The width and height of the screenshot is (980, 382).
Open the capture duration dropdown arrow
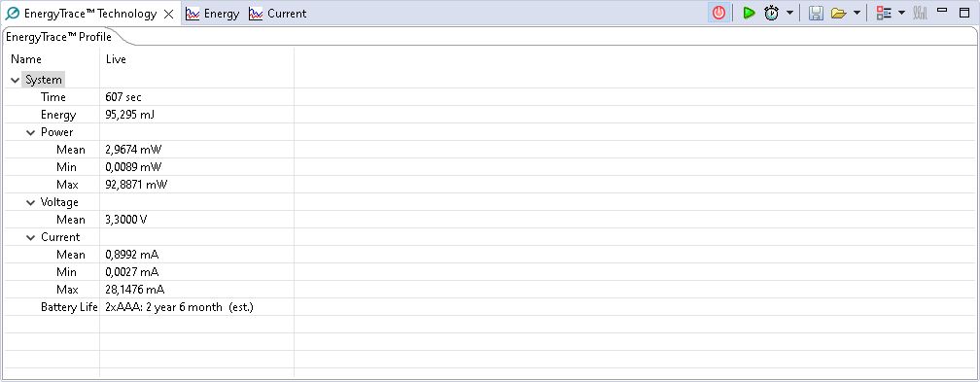tap(790, 14)
